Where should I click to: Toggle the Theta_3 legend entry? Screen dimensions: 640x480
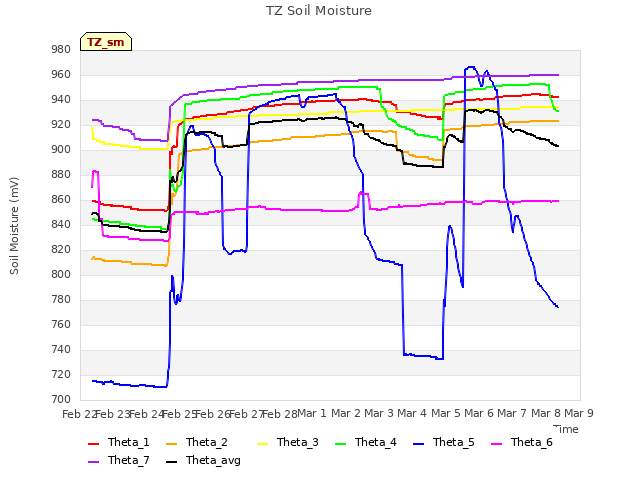[288, 442]
